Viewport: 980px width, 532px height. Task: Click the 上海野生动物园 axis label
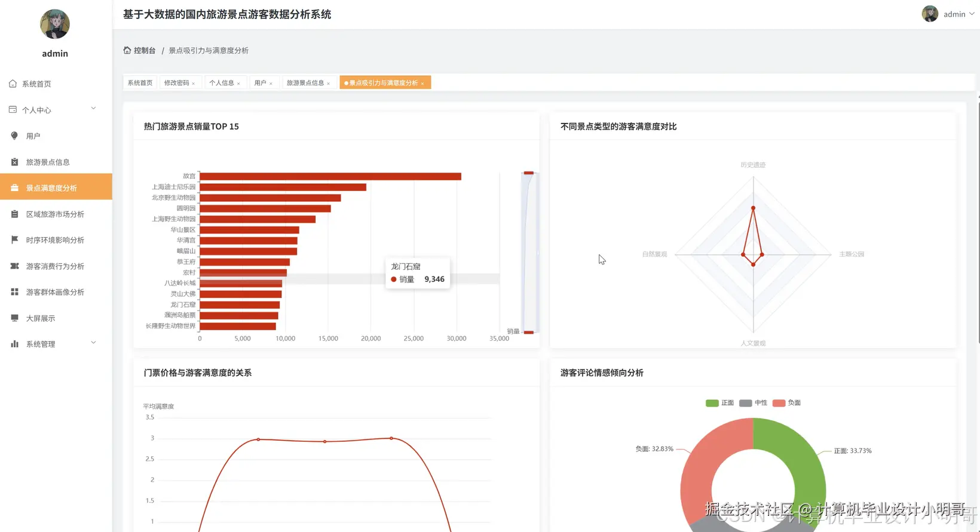tap(174, 219)
